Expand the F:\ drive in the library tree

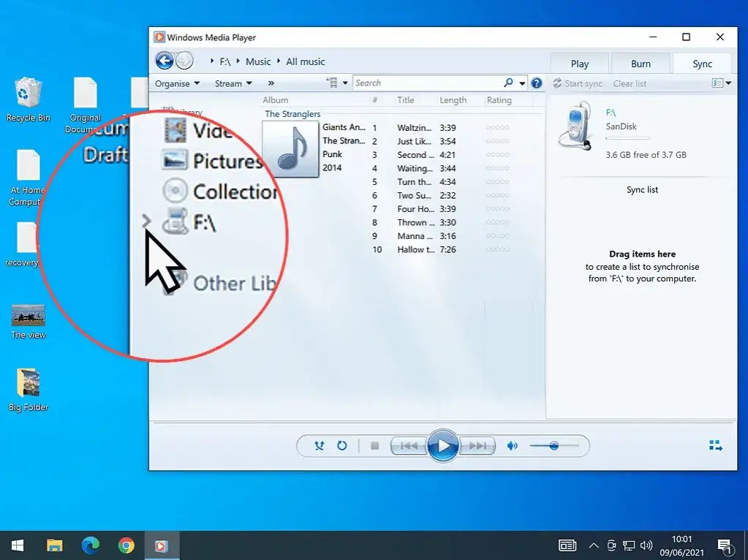coord(146,222)
